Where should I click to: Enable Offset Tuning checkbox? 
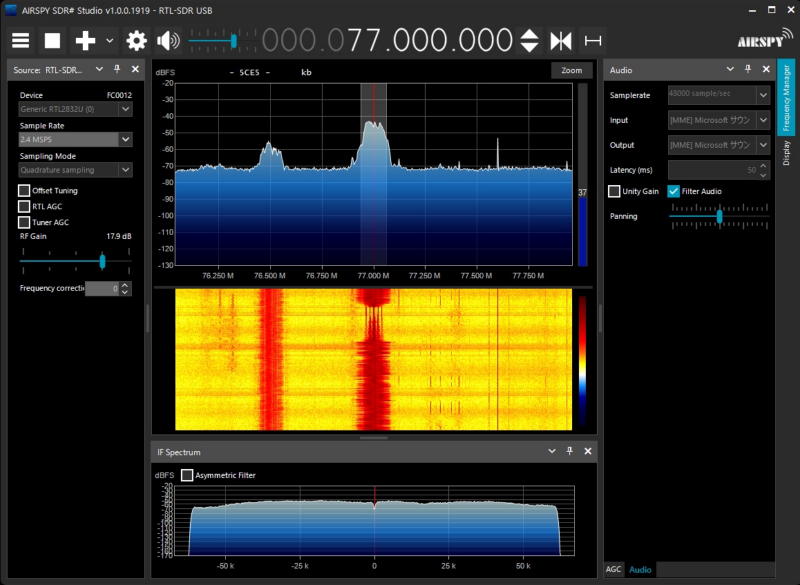pyautogui.click(x=24, y=190)
